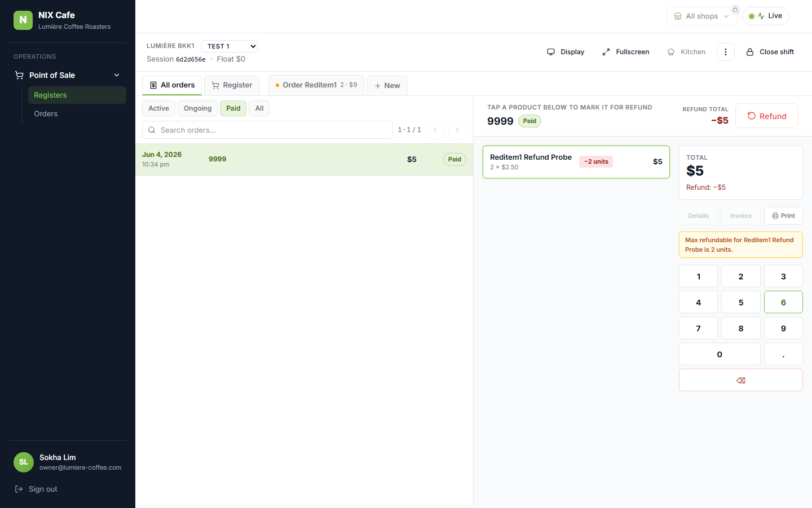The width and height of the screenshot is (812, 508).
Task: Open the Kitchen view
Action: point(686,52)
